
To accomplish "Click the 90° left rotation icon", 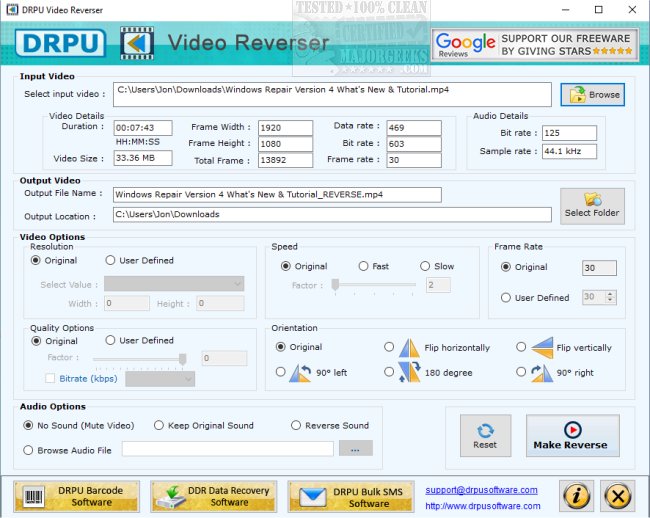I will [x=300, y=373].
